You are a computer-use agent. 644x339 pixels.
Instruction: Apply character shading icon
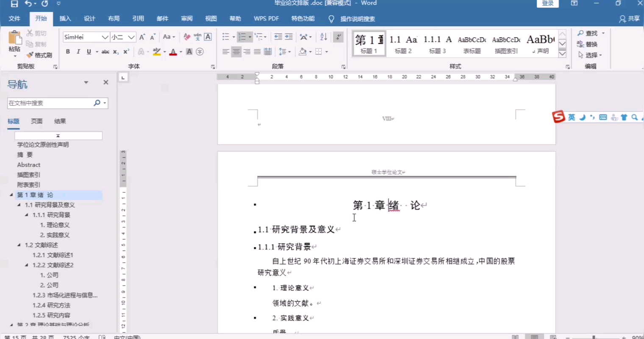189,52
